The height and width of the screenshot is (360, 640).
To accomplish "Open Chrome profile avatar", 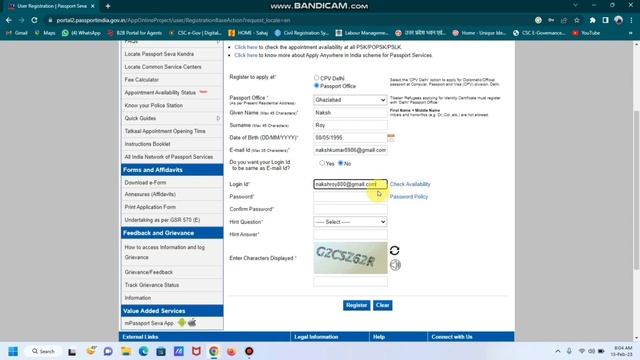I will [x=618, y=20].
